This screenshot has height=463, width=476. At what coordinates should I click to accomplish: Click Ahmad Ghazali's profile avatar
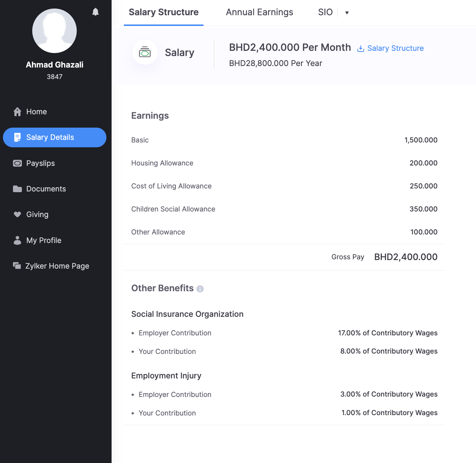(x=54, y=31)
